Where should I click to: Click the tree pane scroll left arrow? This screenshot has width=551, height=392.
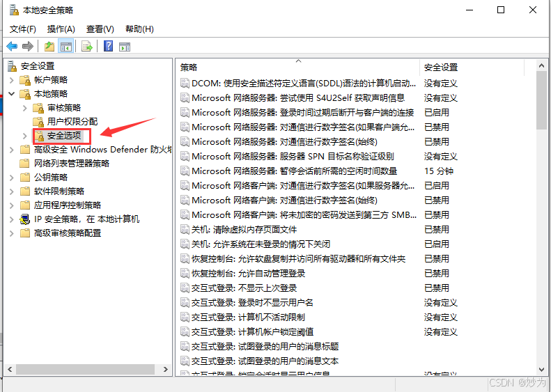coord(10,370)
